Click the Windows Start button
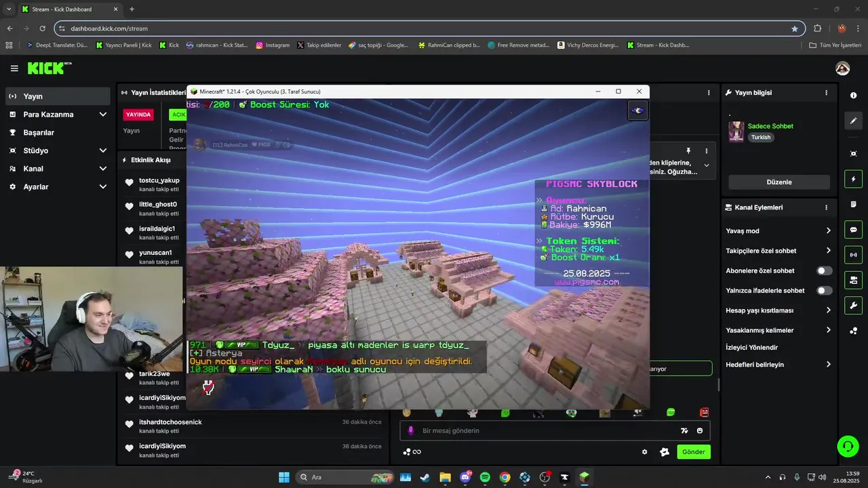 pos(284,477)
